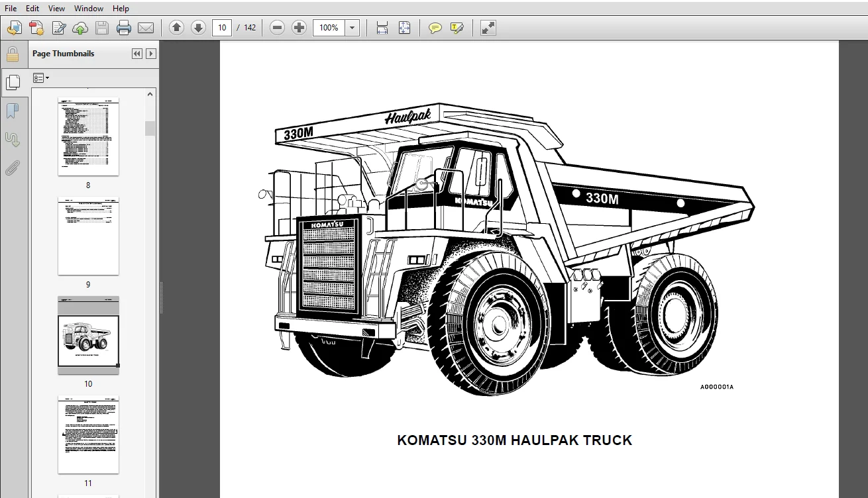Click the Fit width scrolling icon

(382, 28)
